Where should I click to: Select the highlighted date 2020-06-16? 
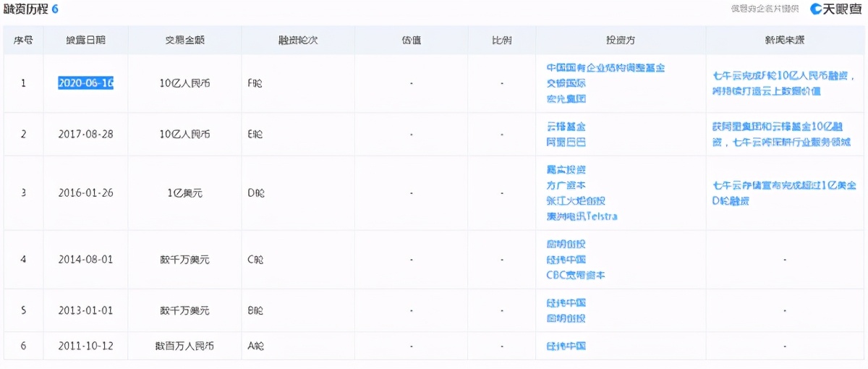(x=85, y=83)
